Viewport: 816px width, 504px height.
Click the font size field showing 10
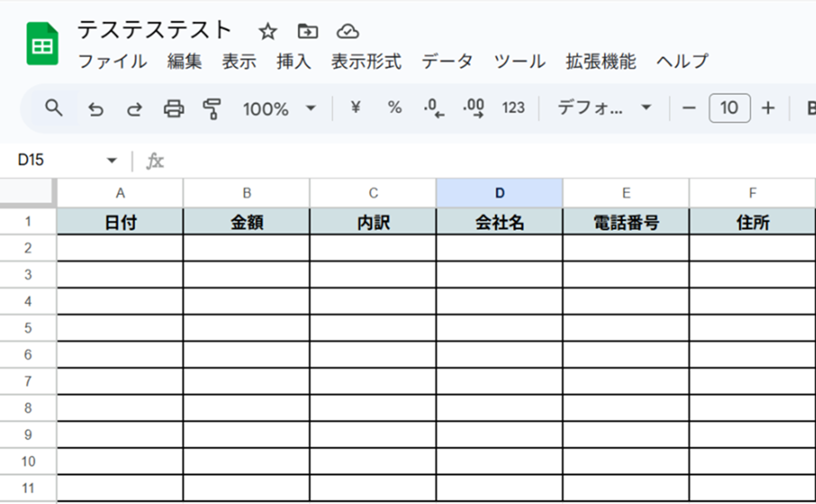pos(729,108)
